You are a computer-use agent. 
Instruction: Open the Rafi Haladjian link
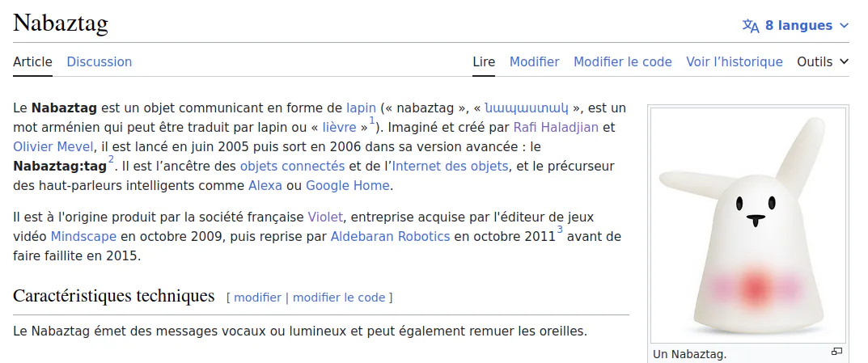click(556, 127)
